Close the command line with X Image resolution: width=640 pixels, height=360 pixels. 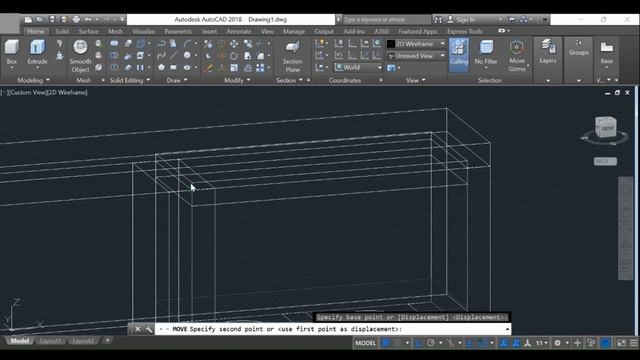(138, 329)
